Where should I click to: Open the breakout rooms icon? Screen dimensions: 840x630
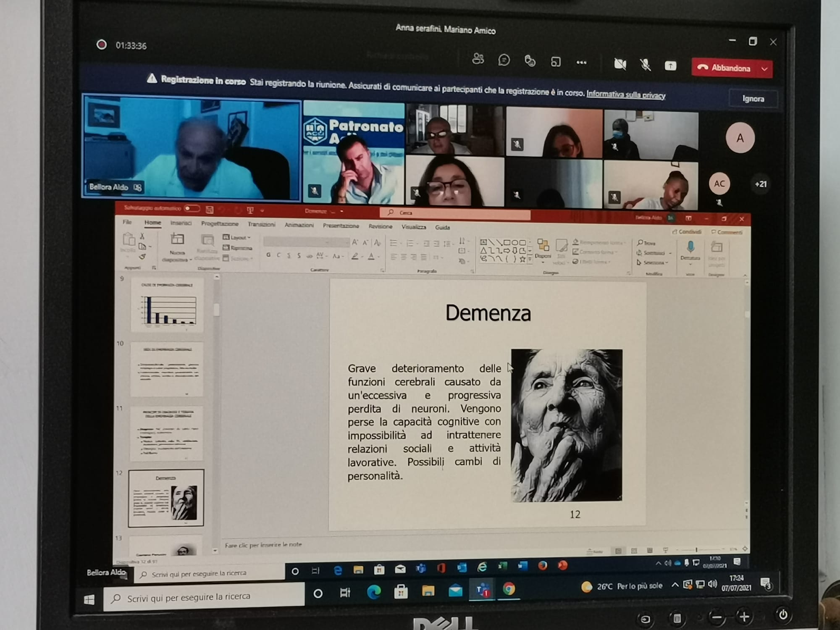[x=555, y=62]
